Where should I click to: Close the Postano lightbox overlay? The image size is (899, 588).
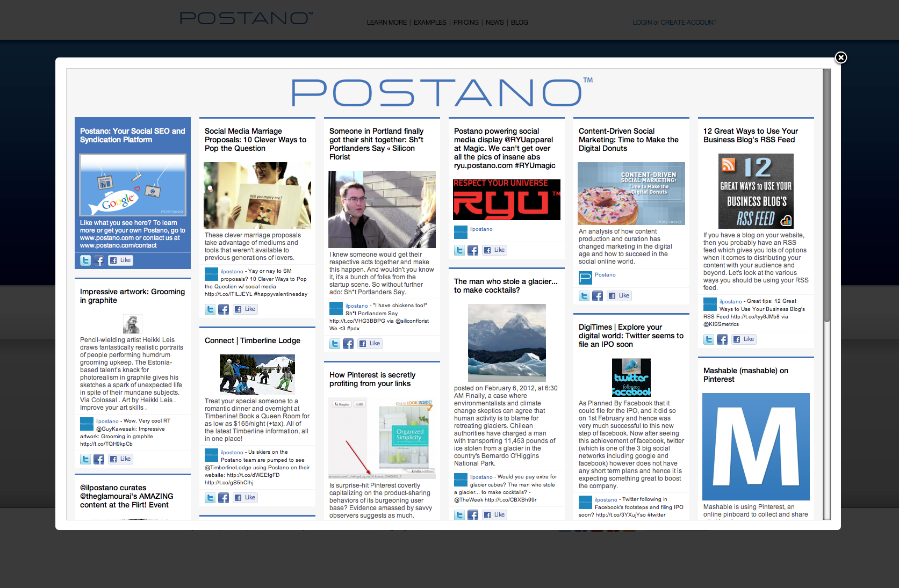point(841,57)
